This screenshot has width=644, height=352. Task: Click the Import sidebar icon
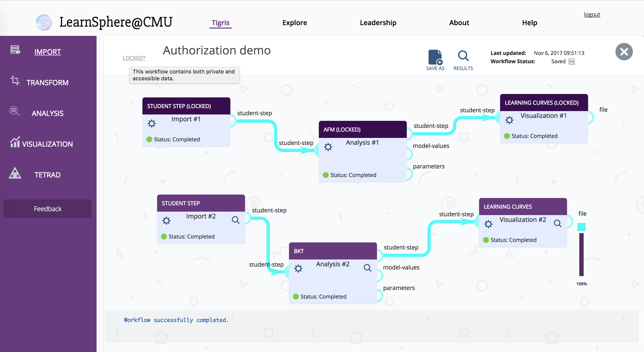pos(15,50)
